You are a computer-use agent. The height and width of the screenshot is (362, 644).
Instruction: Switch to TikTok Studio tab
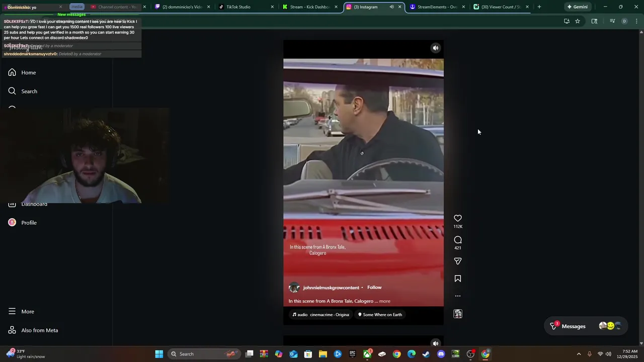point(246,7)
